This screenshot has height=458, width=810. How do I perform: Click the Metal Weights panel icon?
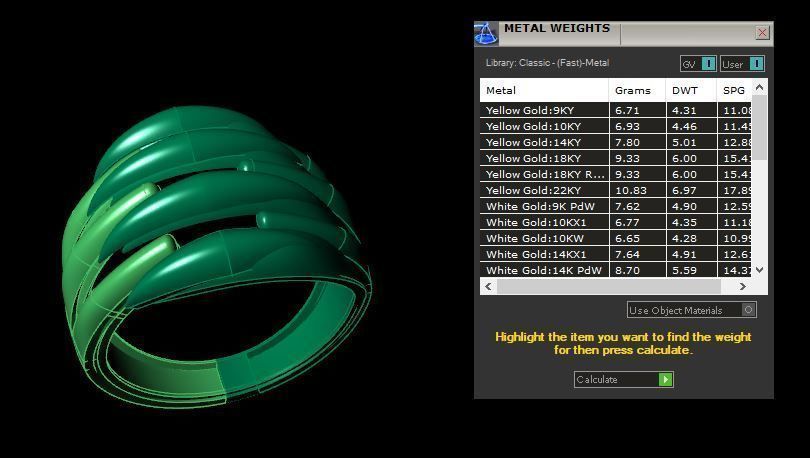coord(486,34)
